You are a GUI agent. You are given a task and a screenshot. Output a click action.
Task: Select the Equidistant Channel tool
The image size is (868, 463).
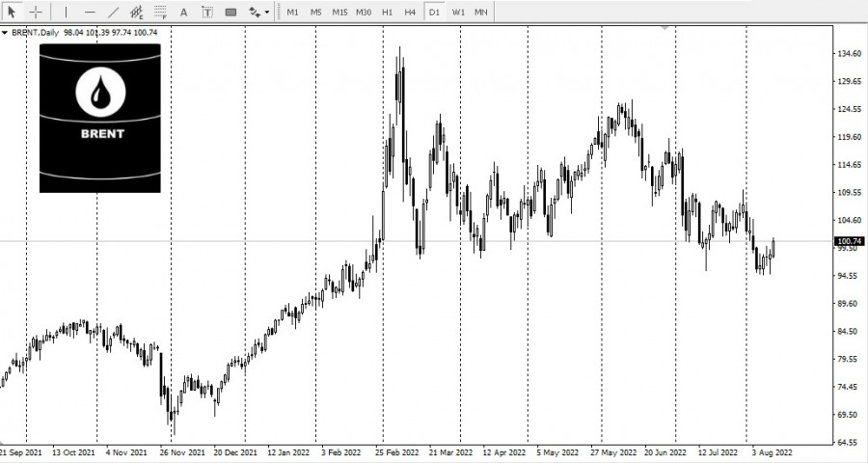pos(137,12)
